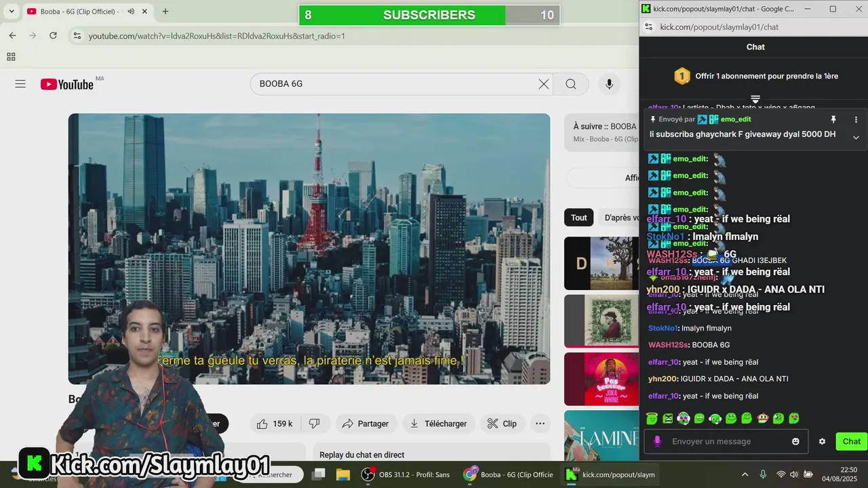Screen dimensions: 868x488
Task: Select the D'après vo… filter chip
Action: coord(618,218)
